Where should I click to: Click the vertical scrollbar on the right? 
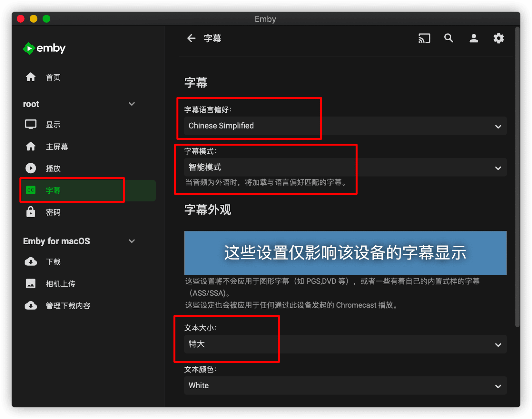[517, 178]
